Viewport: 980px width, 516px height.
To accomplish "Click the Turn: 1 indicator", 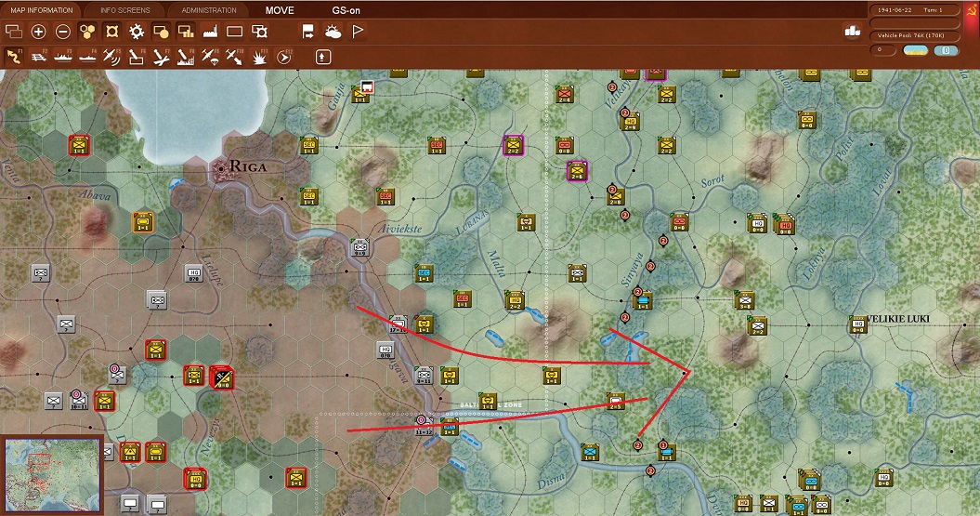I will tap(932, 10).
